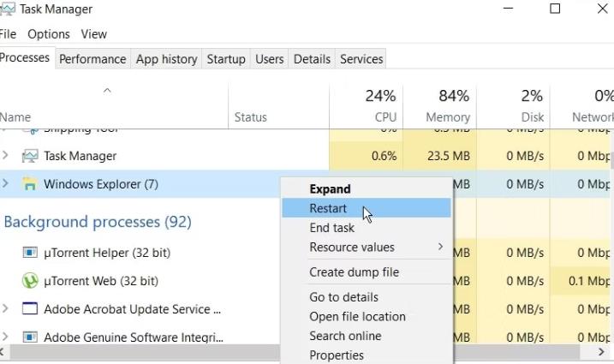Image resolution: width=614 pixels, height=364 pixels.
Task: Sort by the CPU column header
Action: [x=366, y=106]
